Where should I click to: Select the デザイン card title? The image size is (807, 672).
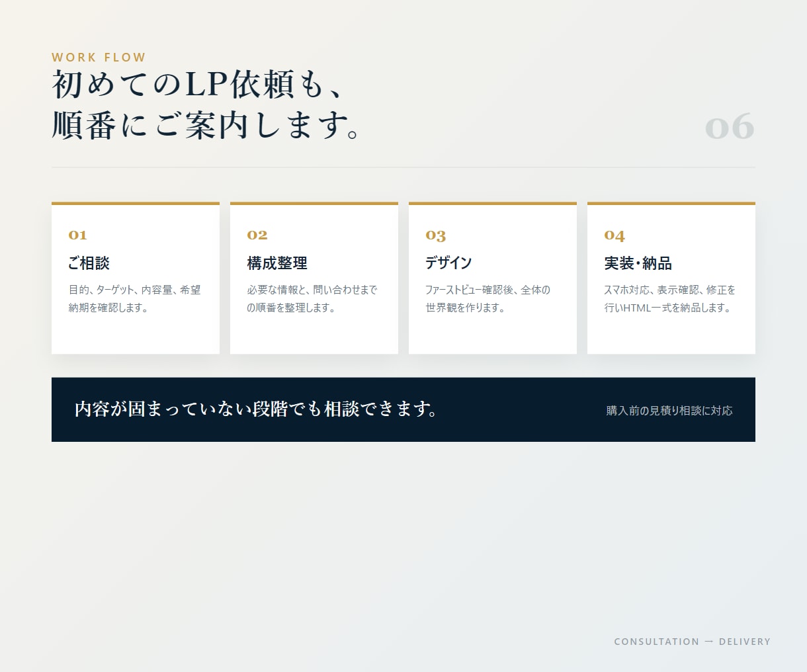point(448,263)
